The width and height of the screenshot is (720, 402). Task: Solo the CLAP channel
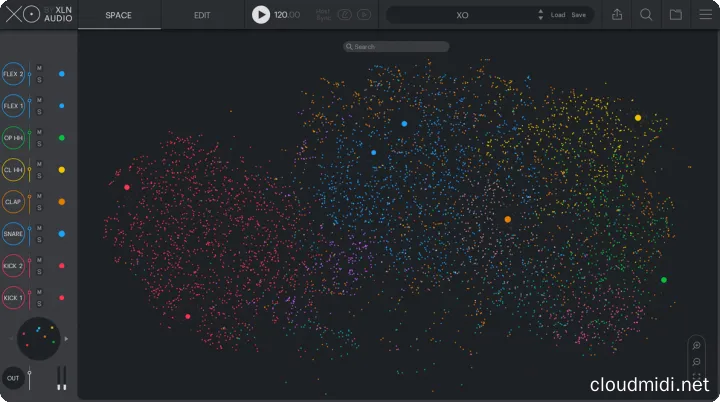tap(39, 207)
